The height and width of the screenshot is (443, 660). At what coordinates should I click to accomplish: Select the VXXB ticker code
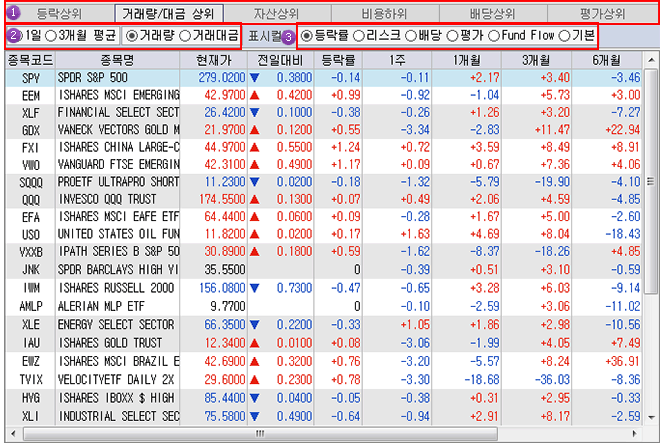coord(31,252)
